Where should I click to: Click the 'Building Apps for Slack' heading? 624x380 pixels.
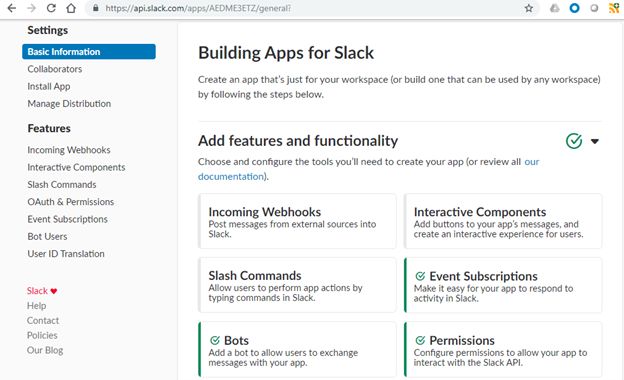click(x=286, y=53)
